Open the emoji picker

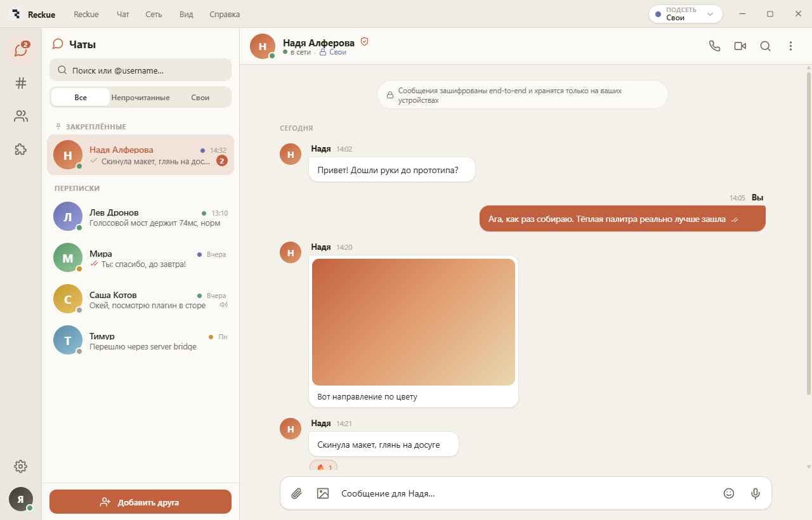click(729, 493)
